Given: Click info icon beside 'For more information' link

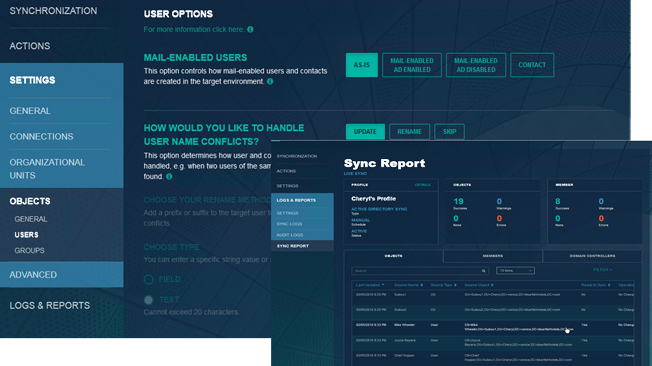Looking at the screenshot, I should [x=250, y=30].
